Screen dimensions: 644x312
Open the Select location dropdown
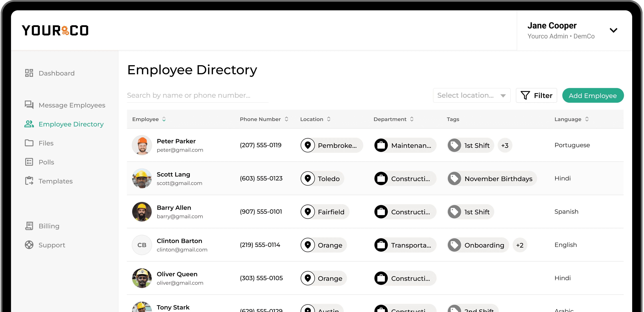coord(471,95)
